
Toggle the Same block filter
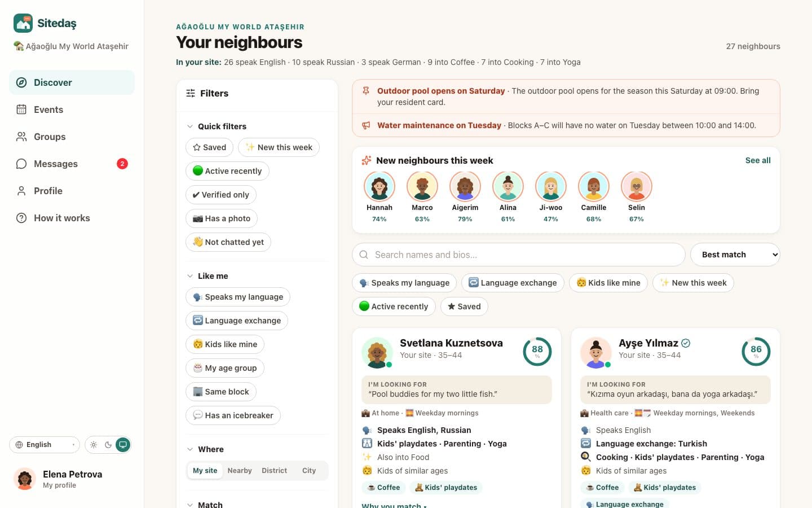[221, 392]
